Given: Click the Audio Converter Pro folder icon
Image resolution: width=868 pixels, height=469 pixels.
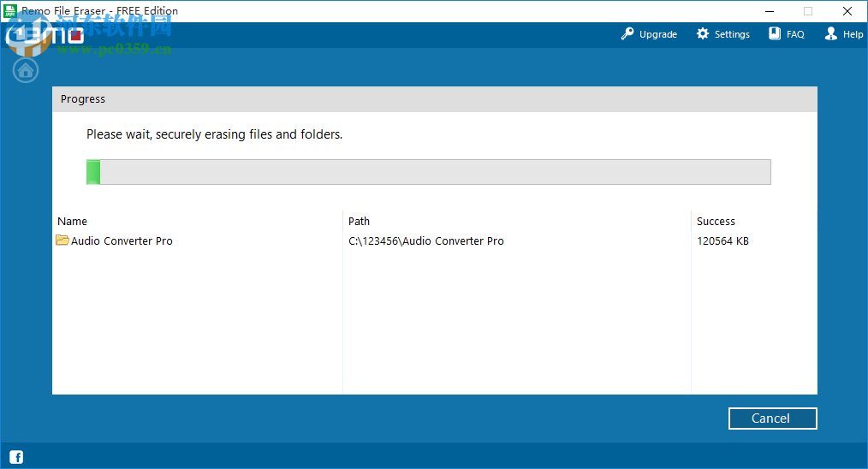Looking at the screenshot, I should (x=62, y=240).
